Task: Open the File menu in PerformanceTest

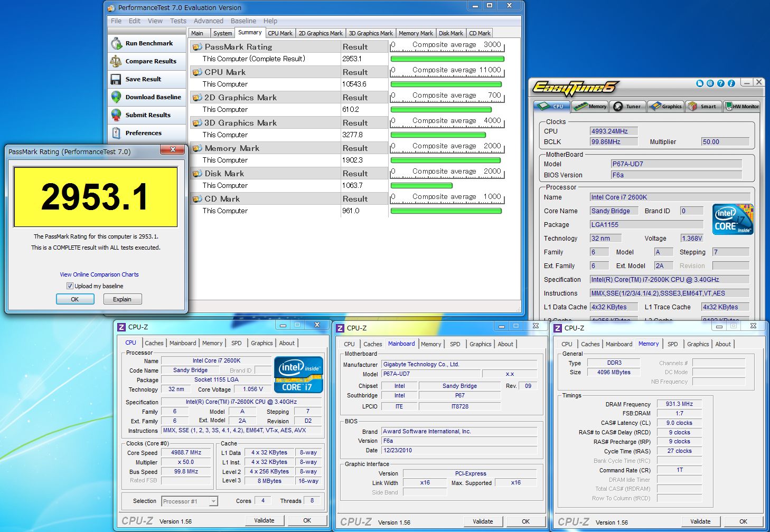Action: pyautogui.click(x=116, y=21)
